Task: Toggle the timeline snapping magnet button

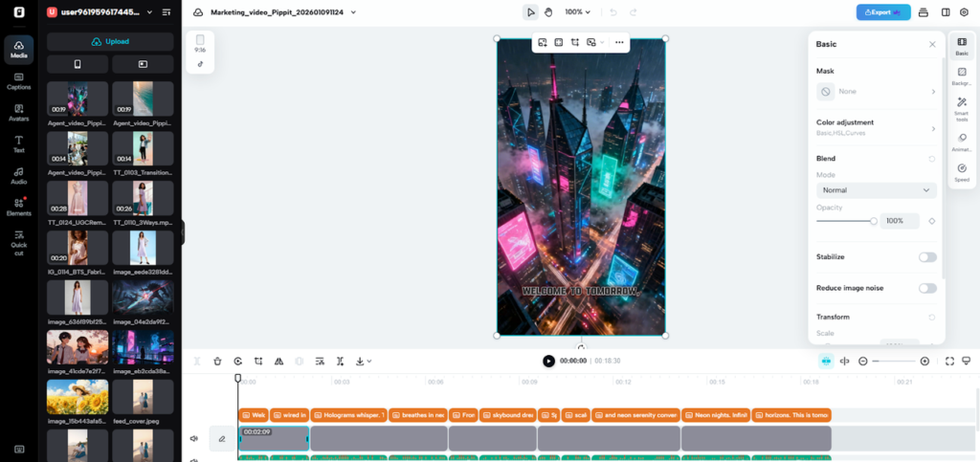Action: pos(826,361)
